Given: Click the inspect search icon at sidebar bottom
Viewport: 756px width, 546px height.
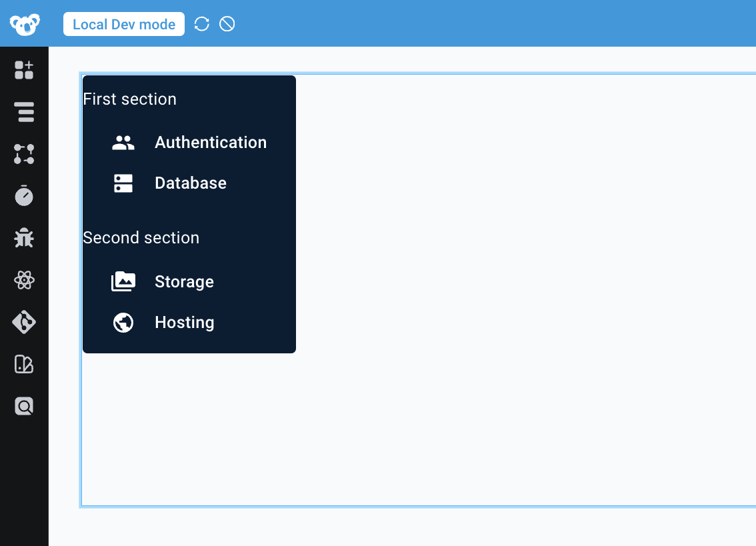Looking at the screenshot, I should 24,406.
